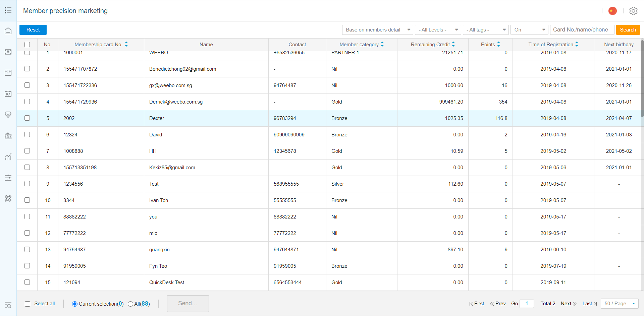Open the search list icon at sidebar bottom
The height and width of the screenshot is (316, 644).
click(x=8, y=305)
